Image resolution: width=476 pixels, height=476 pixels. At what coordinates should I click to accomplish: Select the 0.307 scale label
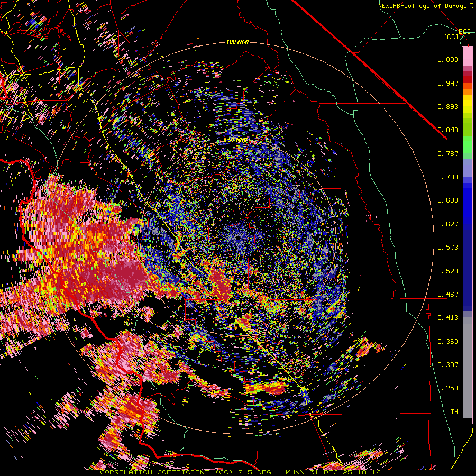point(448,365)
